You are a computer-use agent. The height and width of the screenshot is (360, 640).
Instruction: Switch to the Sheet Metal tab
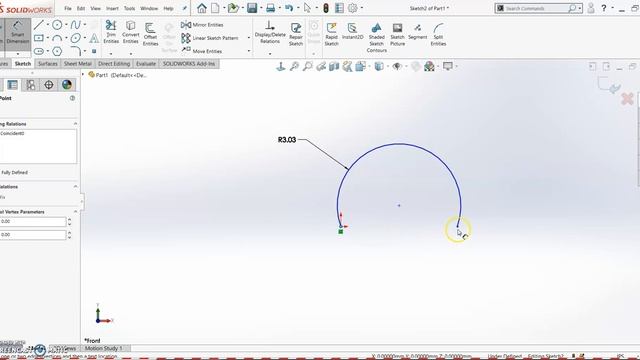coord(78,64)
